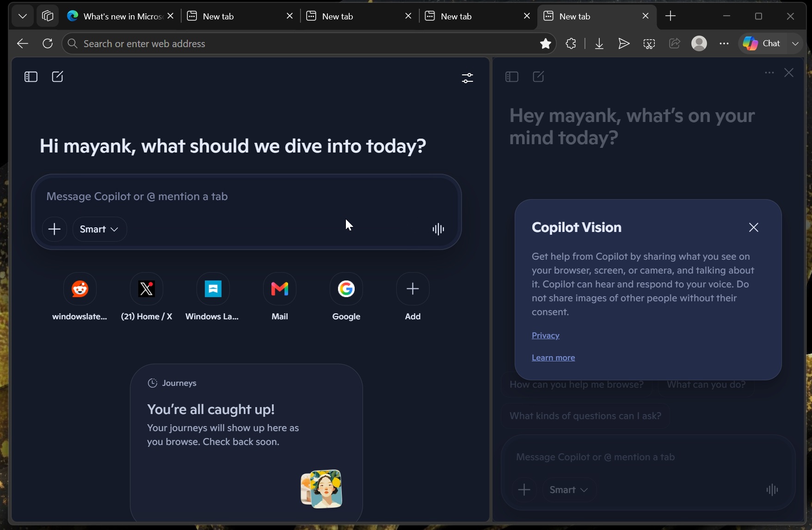The height and width of the screenshot is (530, 812).
Task: Start a new chat in Copilot side pane
Action: 538,77
